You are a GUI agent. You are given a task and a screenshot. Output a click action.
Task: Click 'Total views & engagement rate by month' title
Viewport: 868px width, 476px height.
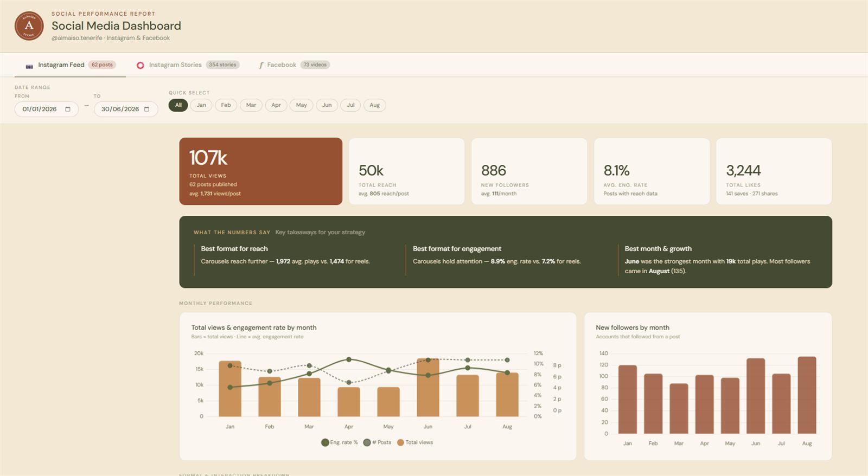(x=254, y=327)
